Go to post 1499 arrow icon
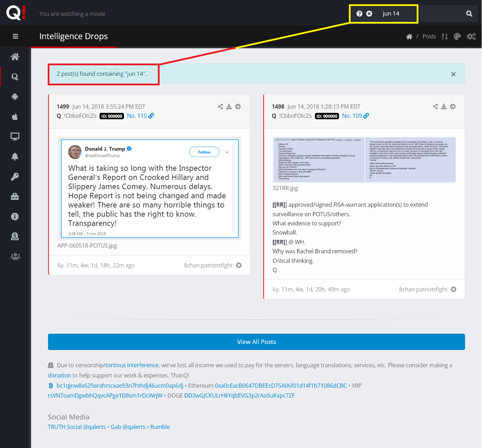 pyautogui.click(x=238, y=107)
